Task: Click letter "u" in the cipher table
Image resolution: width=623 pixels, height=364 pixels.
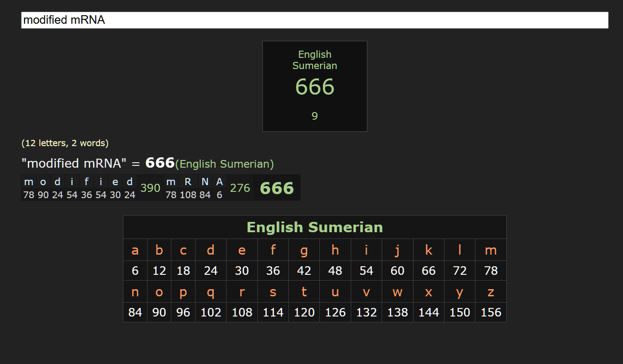Action: (335, 292)
